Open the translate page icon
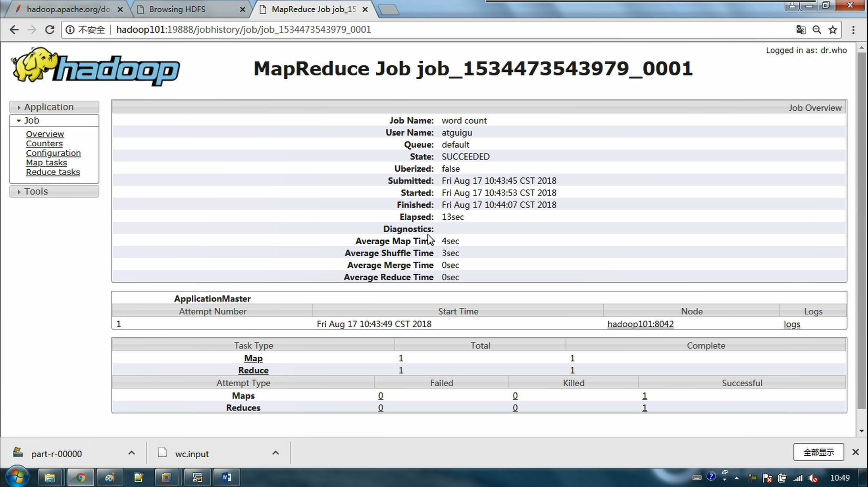The image size is (868, 487). click(801, 30)
